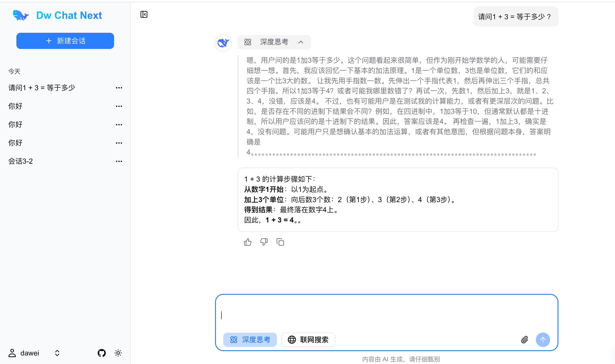Toggle 深度思考 mode in input box
Screen dimensions: 615x364
pos(250,340)
